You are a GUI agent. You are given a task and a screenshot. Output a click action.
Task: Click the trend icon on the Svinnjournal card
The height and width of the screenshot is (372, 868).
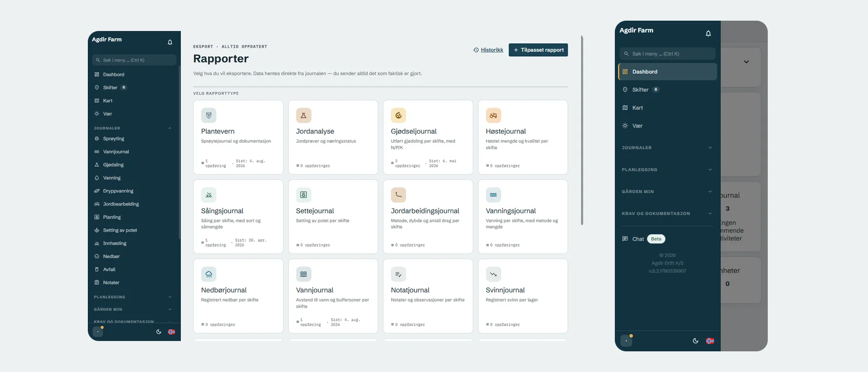coord(493,274)
